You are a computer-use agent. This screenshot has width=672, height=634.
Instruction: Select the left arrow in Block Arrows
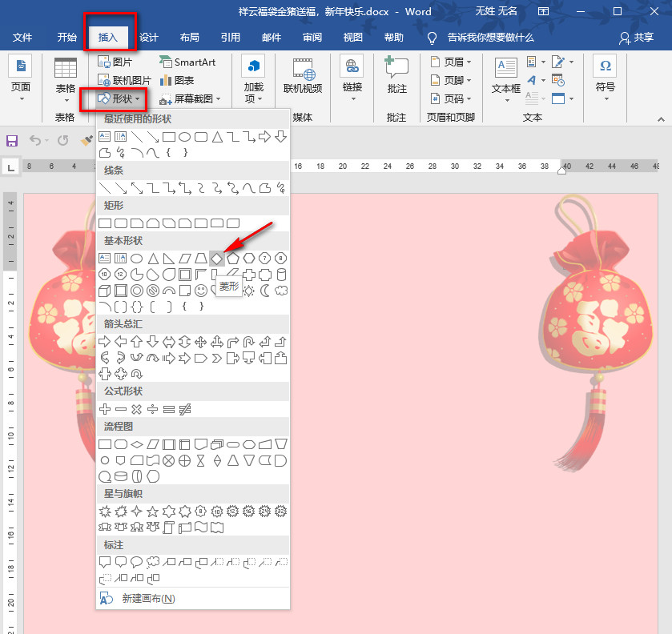120,342
